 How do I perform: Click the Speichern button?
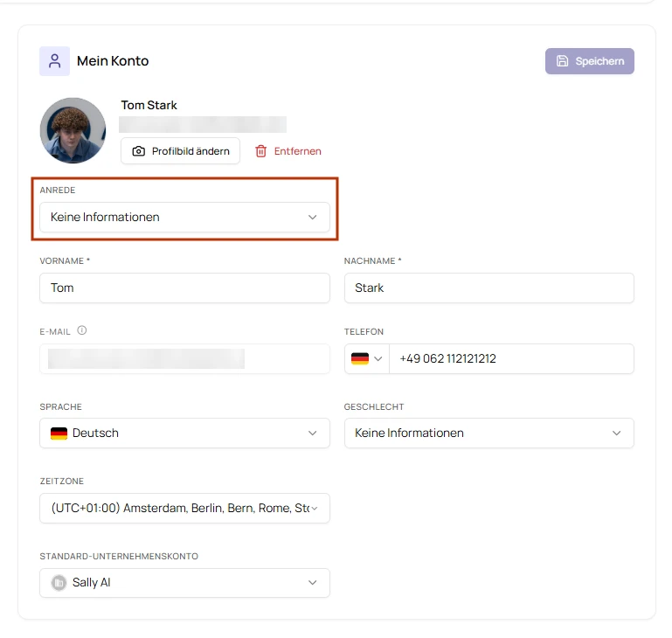tap(589, 61)
